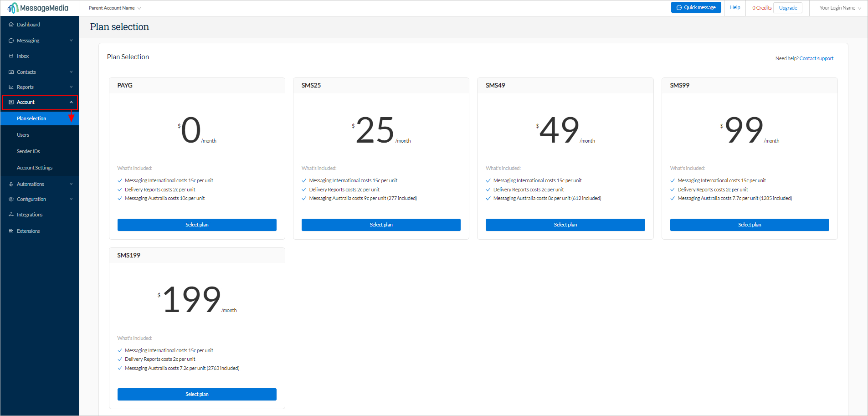Click the '612 included' feature line
The height and width of the screenshot is (416, 868).
(x=547, y=198)
